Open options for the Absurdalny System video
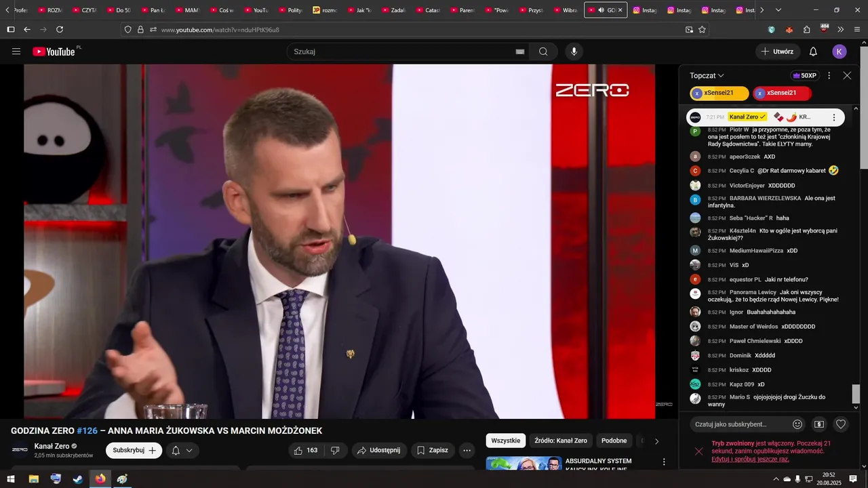 664,462
